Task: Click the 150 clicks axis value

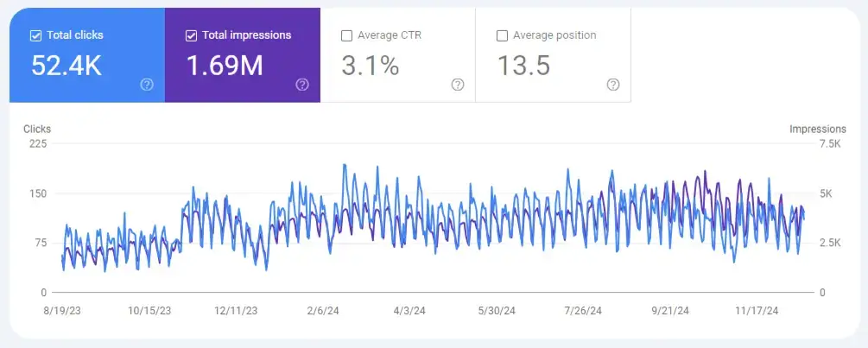Action: coord(38,193)
